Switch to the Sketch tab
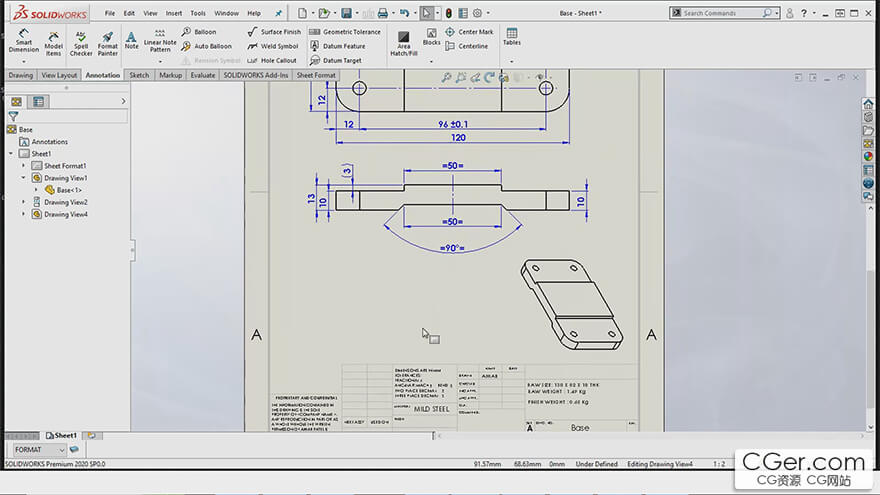 pyautogui.click(x=139, y=75)
